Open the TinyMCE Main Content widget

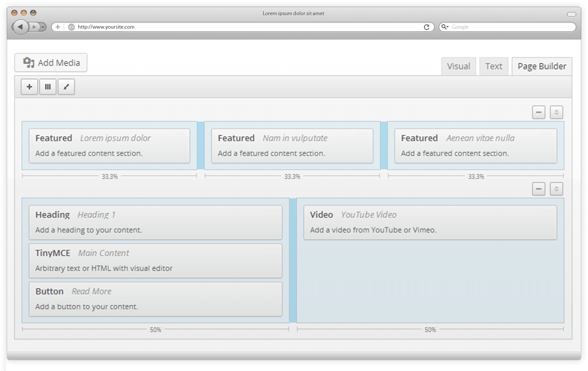coord(156,261)
